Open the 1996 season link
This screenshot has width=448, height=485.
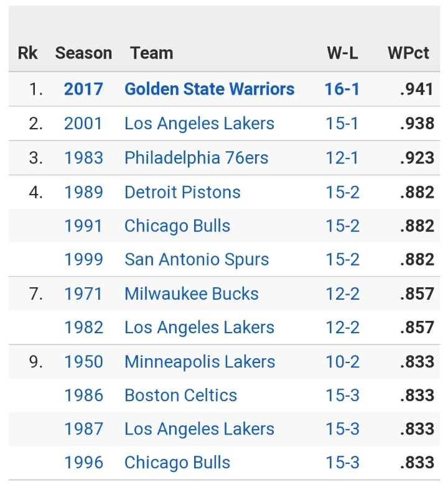click(83, 463)
